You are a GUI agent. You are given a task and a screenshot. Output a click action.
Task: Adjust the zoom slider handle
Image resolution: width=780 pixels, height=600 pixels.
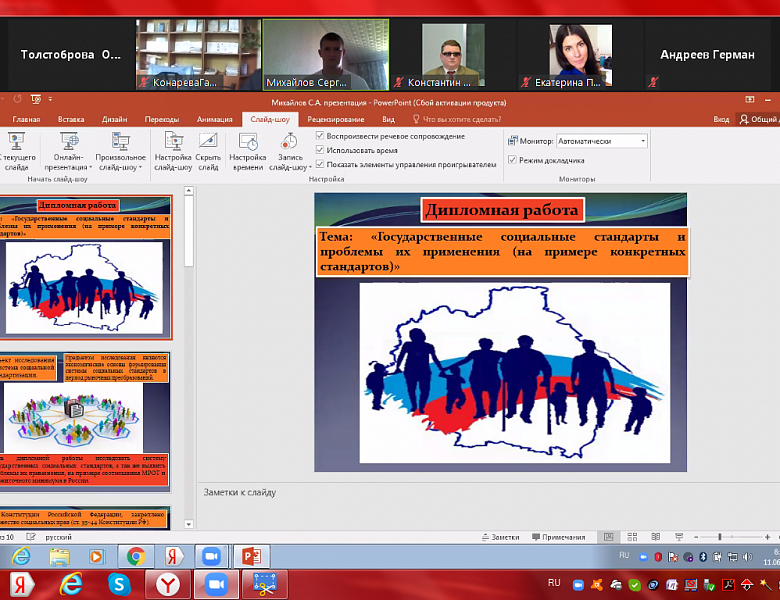(720, 537)
